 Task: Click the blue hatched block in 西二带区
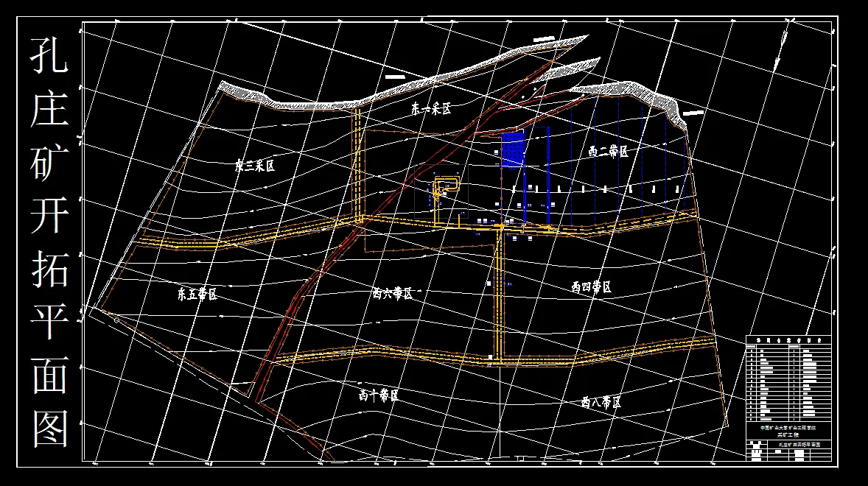pyautogui.click(x=513, y=149)
